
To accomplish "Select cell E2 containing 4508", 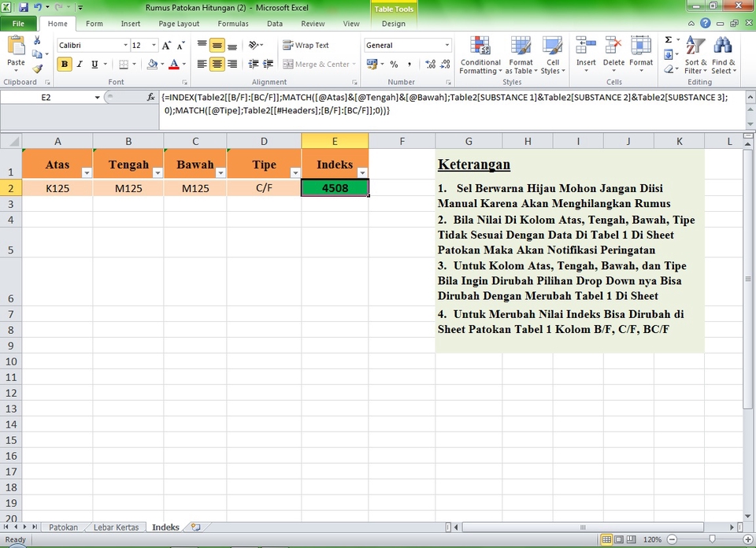I will point(335,188).
